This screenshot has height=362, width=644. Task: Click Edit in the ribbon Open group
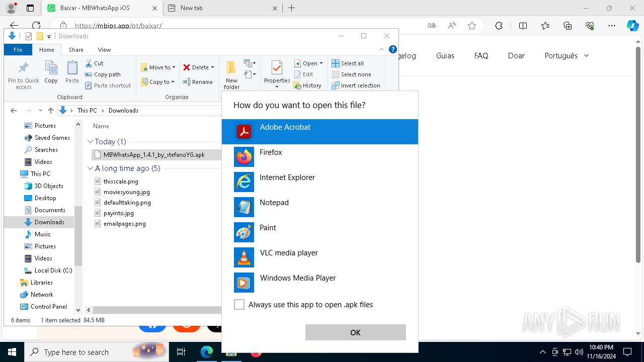click(x=304, y=74)
